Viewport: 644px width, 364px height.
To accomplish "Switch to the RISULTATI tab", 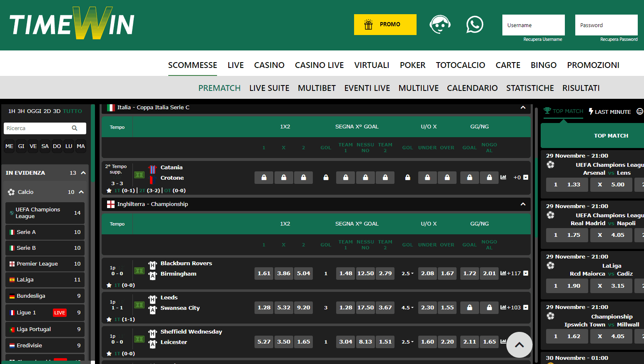I will point(581,88).
